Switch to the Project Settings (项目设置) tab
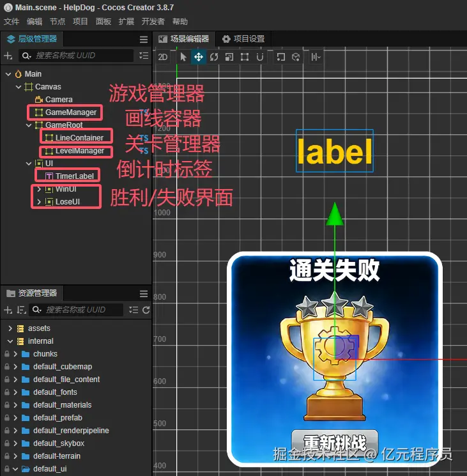This screenshot has width=467, height=476. point(243,39)
